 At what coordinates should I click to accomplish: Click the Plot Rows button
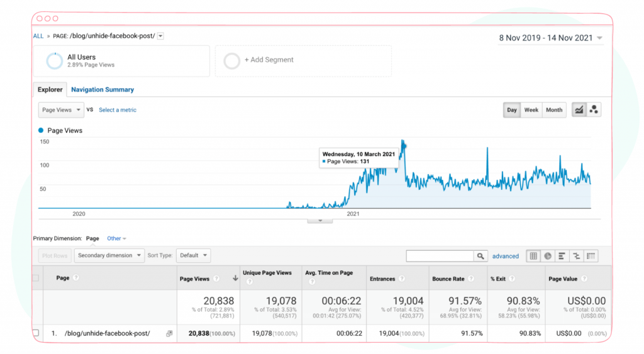tap(55, 255)
